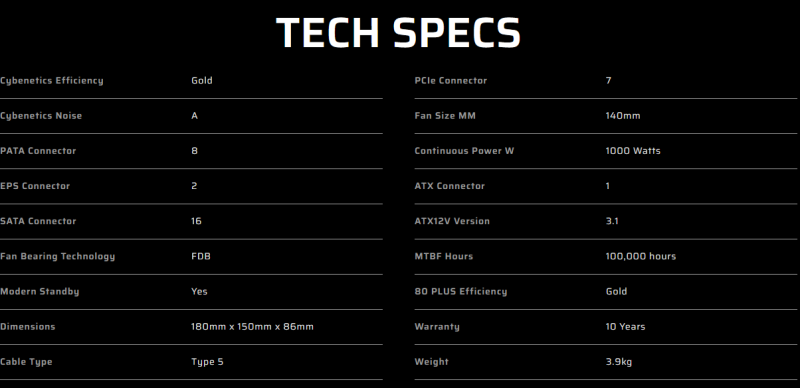This screenshot has height=388, width=800.
Task: Select the SATA Connector value 16
Action: pyautogui.click(x=196, y=221)
